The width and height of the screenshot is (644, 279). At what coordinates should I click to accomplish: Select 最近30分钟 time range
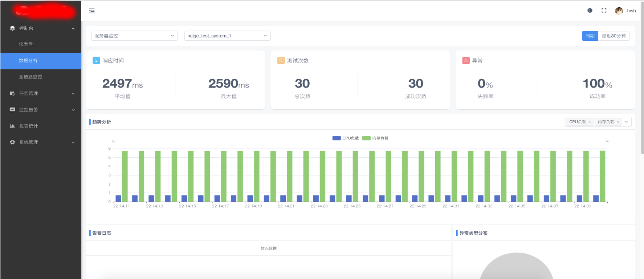[x=614, y=36]
